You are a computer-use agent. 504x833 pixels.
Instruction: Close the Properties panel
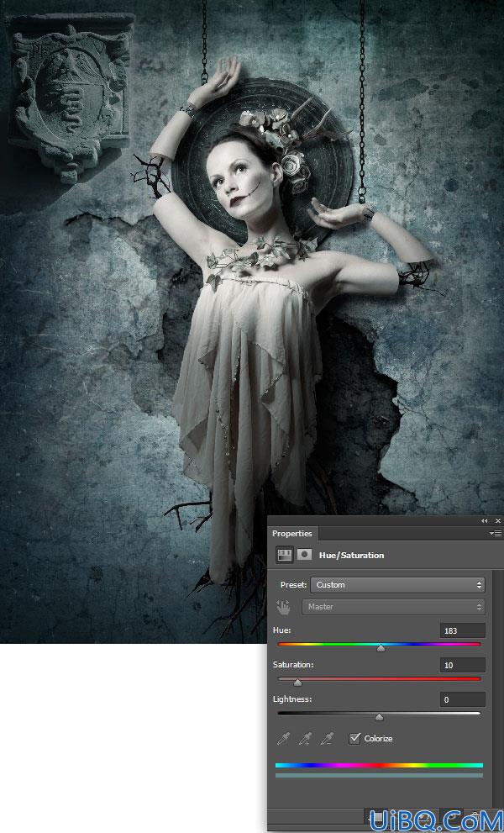point(497,520)
